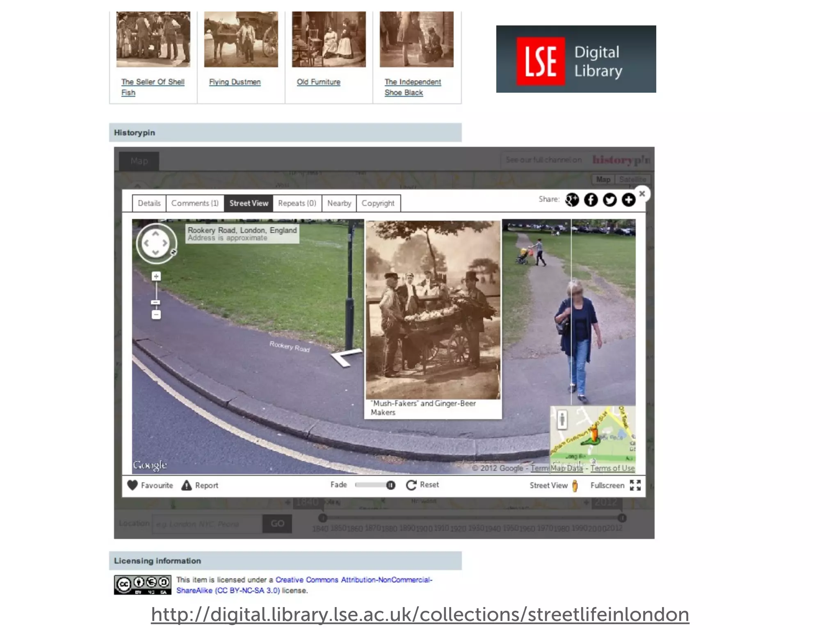Click the Favourite text label

pyautogui.click(x=157, y=485)
